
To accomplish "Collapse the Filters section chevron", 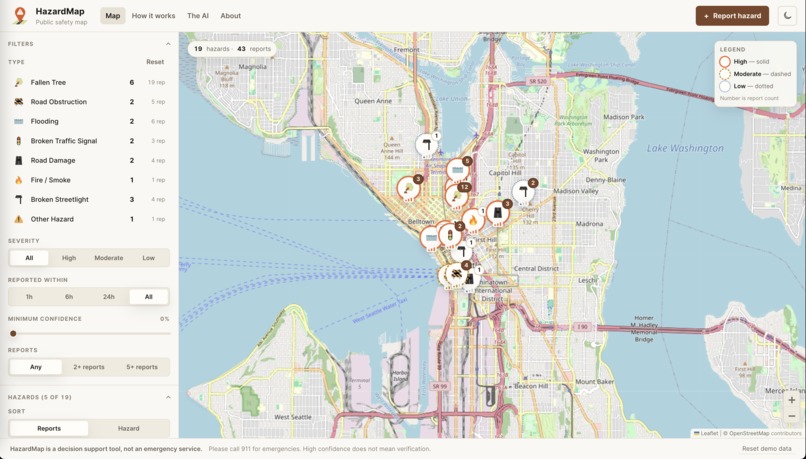I will click(x=168, y=44).
